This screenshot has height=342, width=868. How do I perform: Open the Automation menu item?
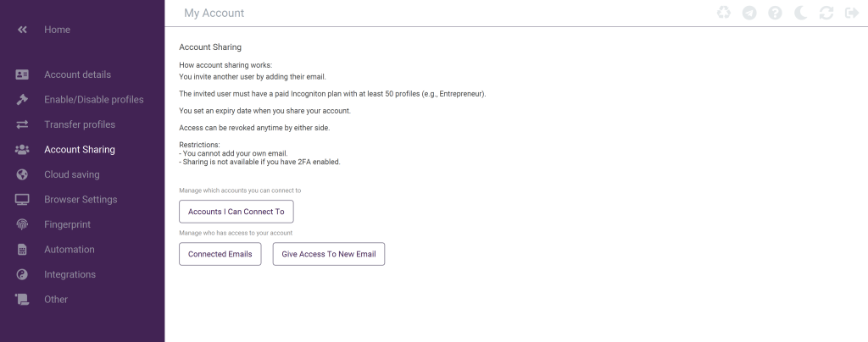tap(70, 250)
